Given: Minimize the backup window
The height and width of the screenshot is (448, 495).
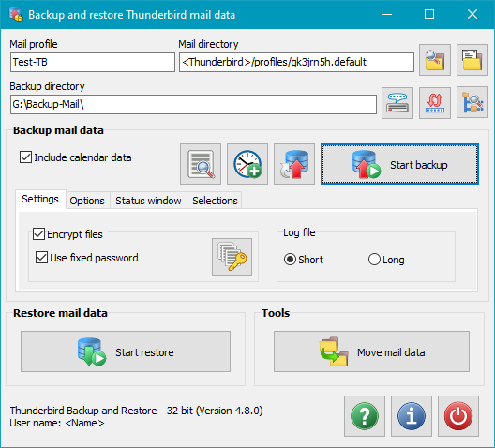Looking at the screenshot, I should click(387, 14).
